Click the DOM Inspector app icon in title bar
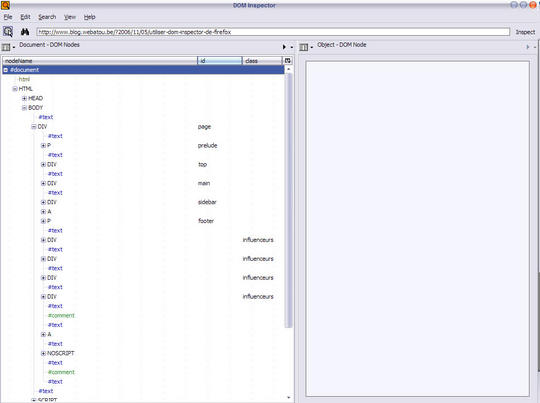The image size is (540, 403). 5,5
